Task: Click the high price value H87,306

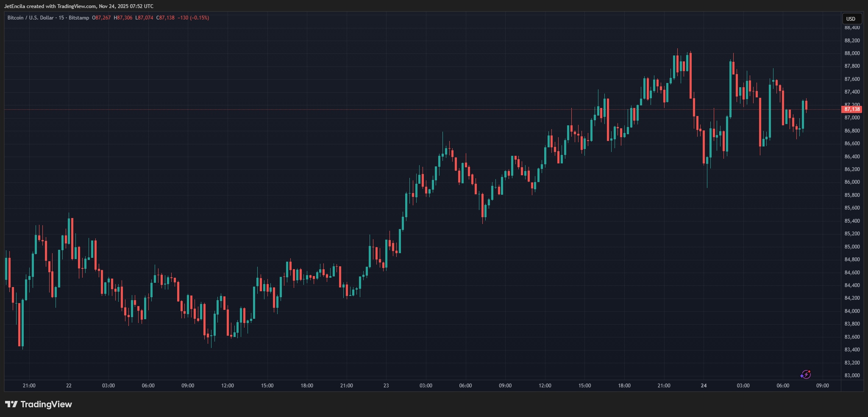Action: (x=123, y=18)
